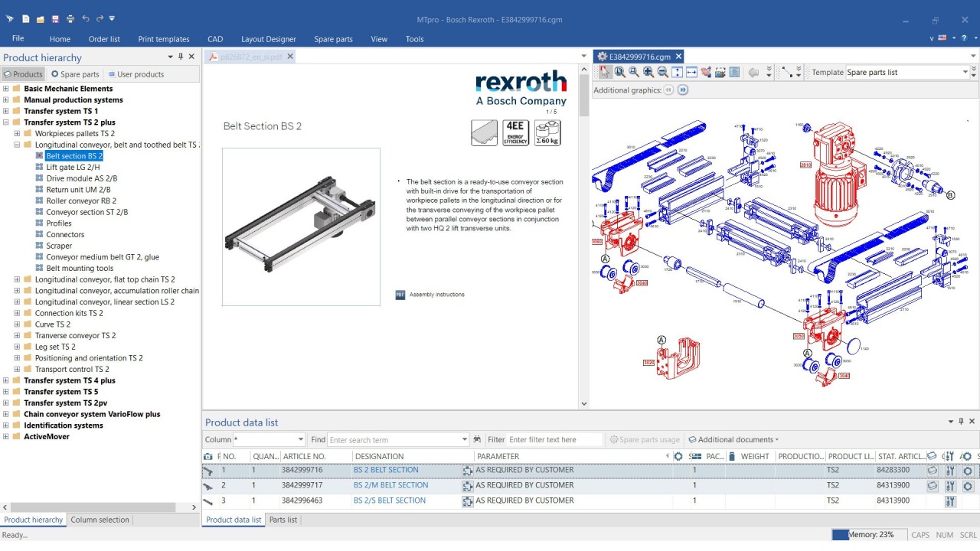Click the back navigation arrow in viewer toolbar
Screen dimensions: 980x551
(x=753, y=71)
